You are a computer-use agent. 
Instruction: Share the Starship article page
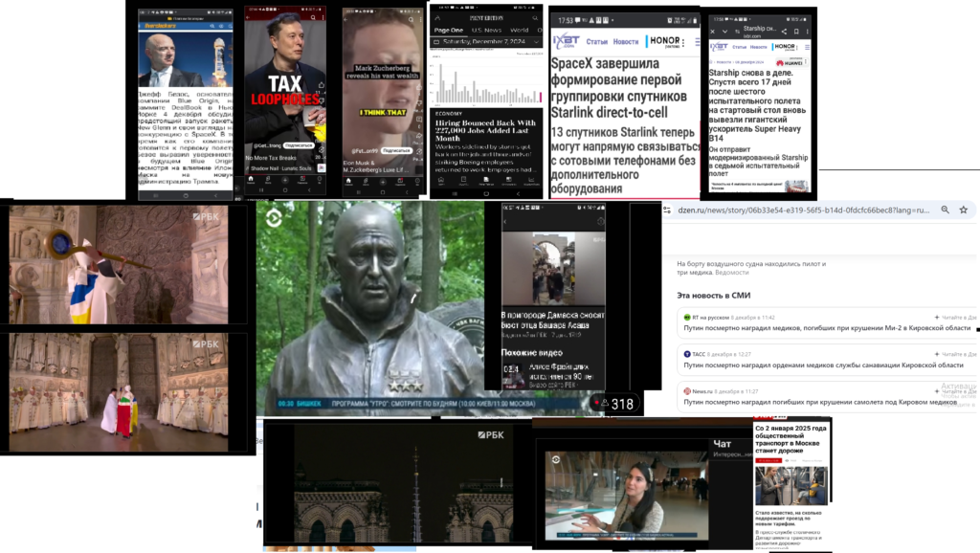tap(784, 32)
